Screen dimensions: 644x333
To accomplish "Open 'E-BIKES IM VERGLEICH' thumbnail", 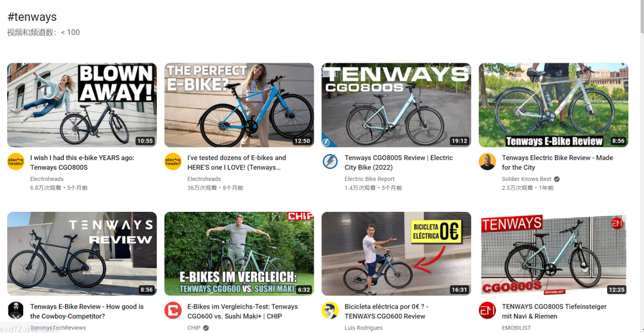I will [239, 254].
